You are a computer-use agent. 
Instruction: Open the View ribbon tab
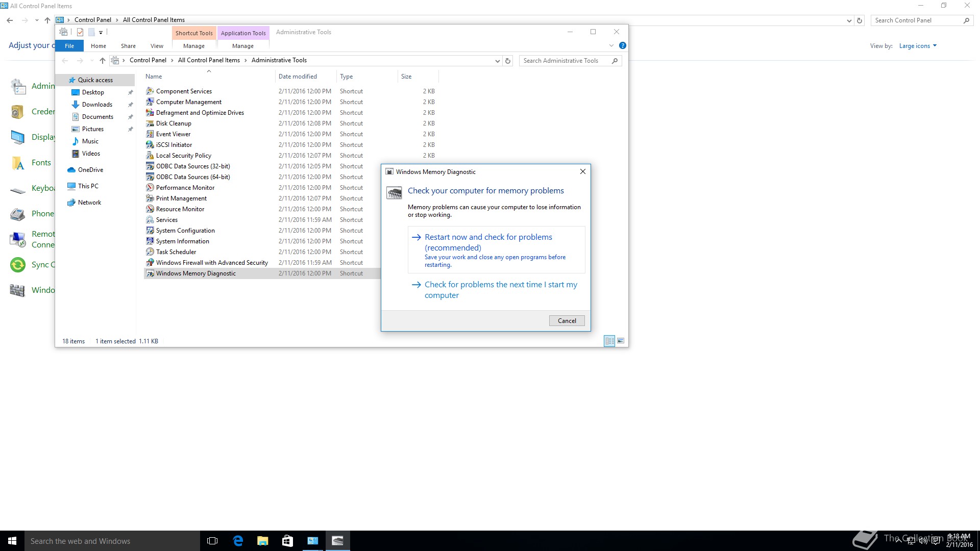157,46
